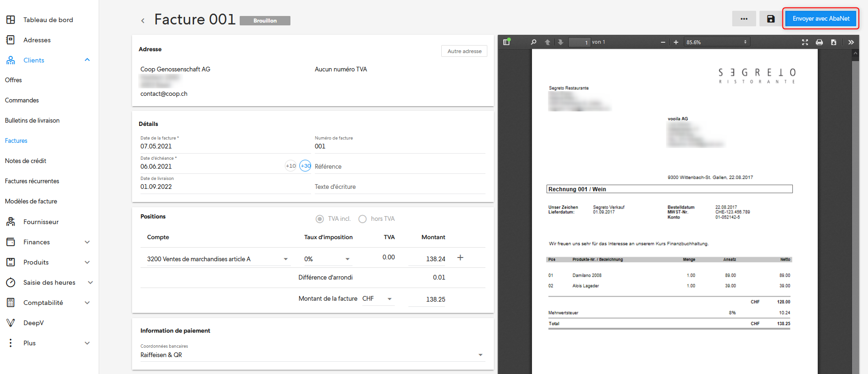
Task: Open the PDF search tool
Action: coord(533,42)
